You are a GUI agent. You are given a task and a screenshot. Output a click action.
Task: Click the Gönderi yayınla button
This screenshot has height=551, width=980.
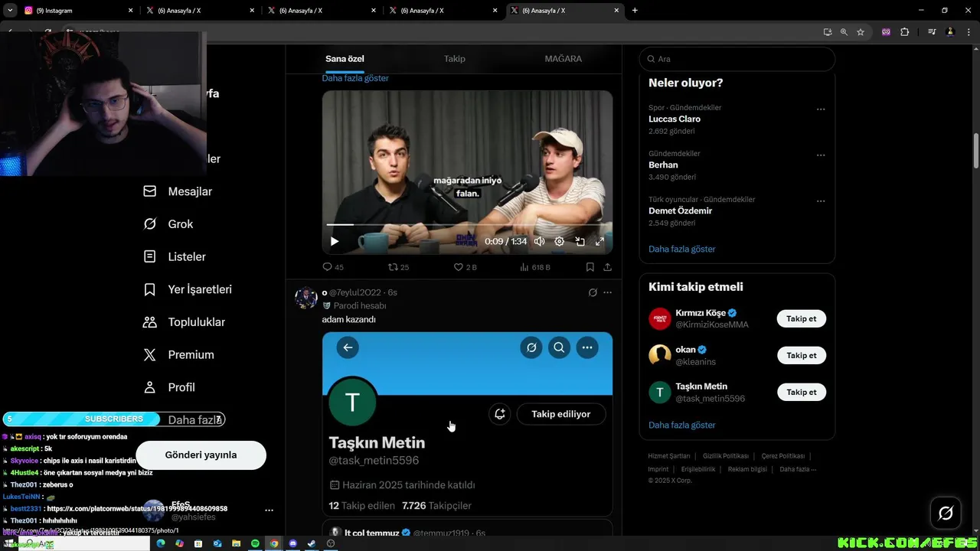(201, 455)
